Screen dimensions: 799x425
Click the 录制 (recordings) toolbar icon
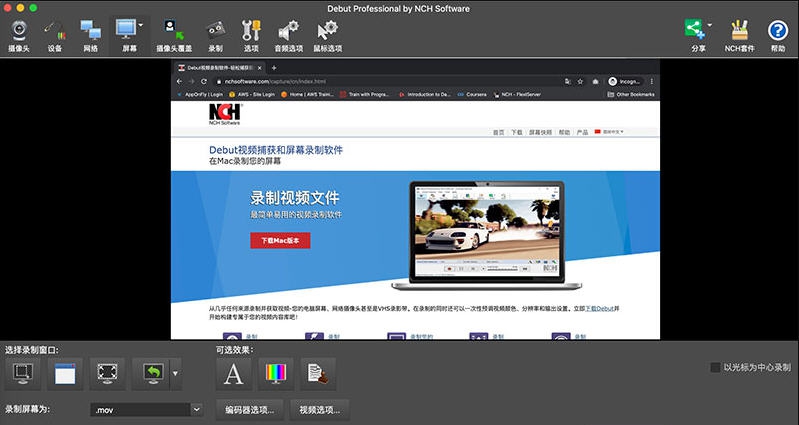(x=215, y=34)
